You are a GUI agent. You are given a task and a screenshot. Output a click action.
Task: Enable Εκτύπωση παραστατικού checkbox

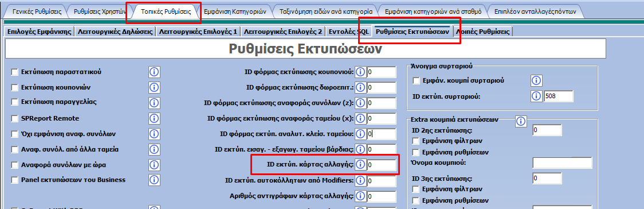click(x=15, y=72)
